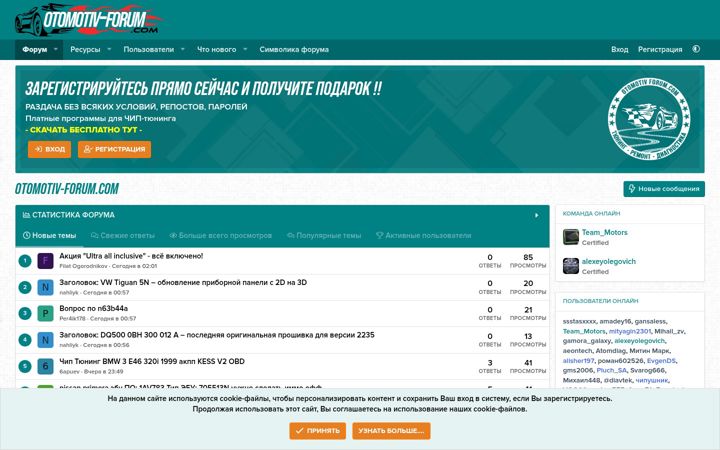Click the orange РЕГИСТРАЦИЯ banner button

[114, 149]
